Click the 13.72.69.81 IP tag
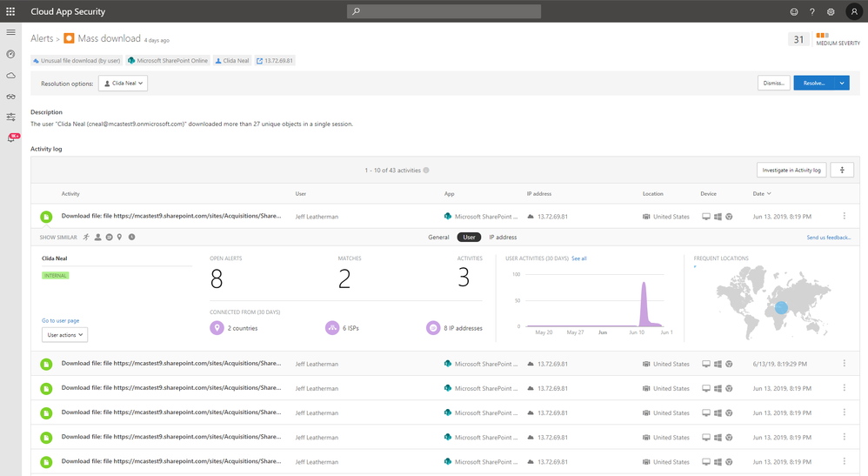Image resolution: width=868 pixels, height=476 pixels. point(275,60)
